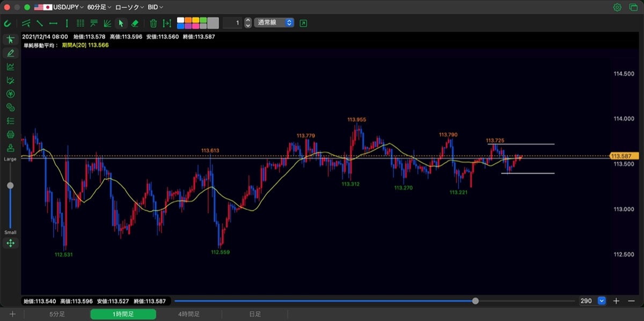The image size is (644, 321).
Task: Click the horizontal chart scroll slider handle
Action: click(x=475, y=301)
